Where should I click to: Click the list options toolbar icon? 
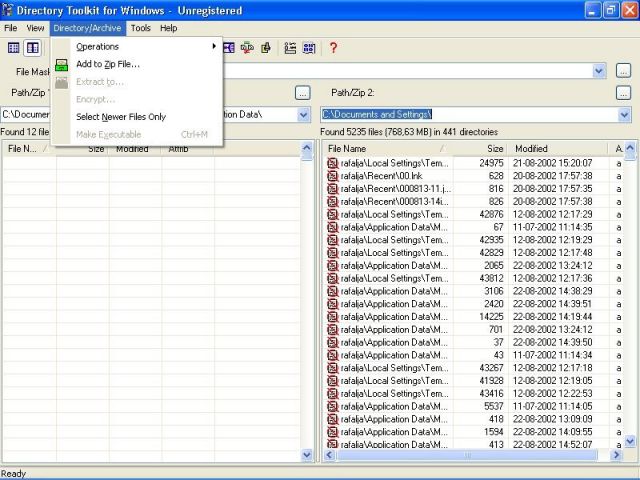click(x=290, y=48)
